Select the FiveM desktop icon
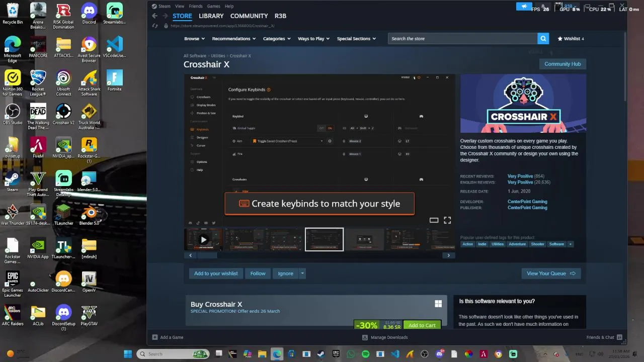 click(x=38, y=148)
